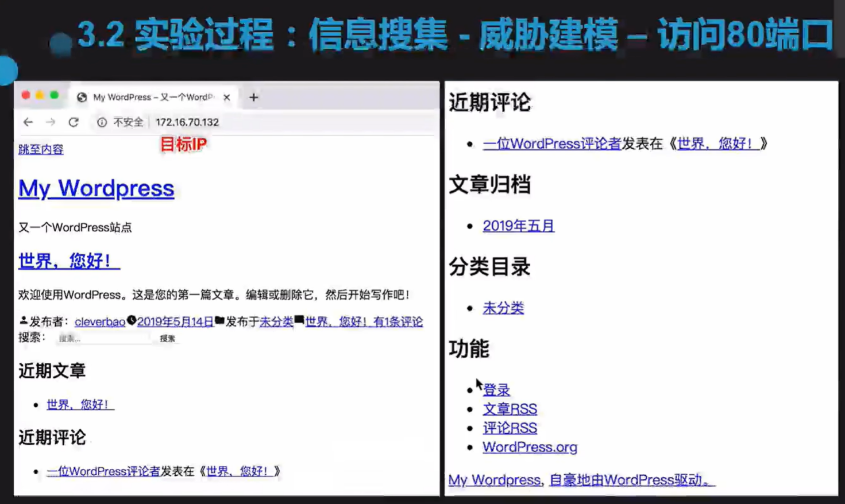The height and width of the screenshot is (504, 845).
Task: Click the 自豪地由WordPress驱动 footer link
Action: coord(632,480)
